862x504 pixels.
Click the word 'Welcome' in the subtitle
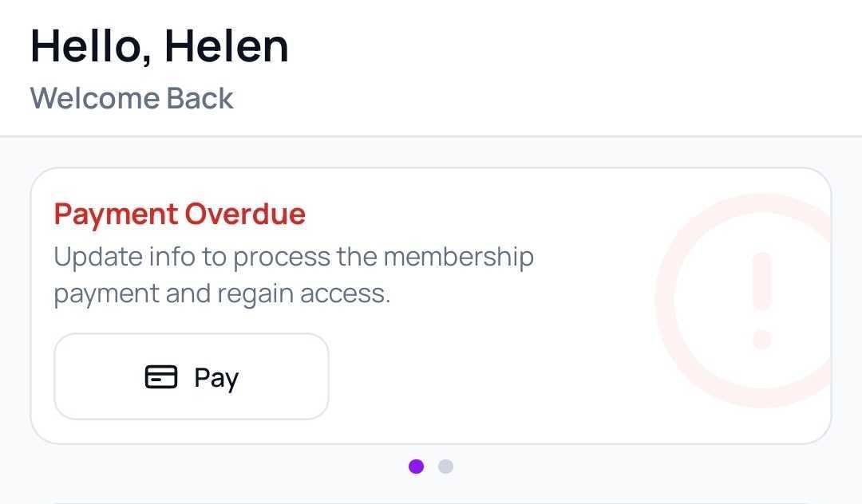(95, 99)
